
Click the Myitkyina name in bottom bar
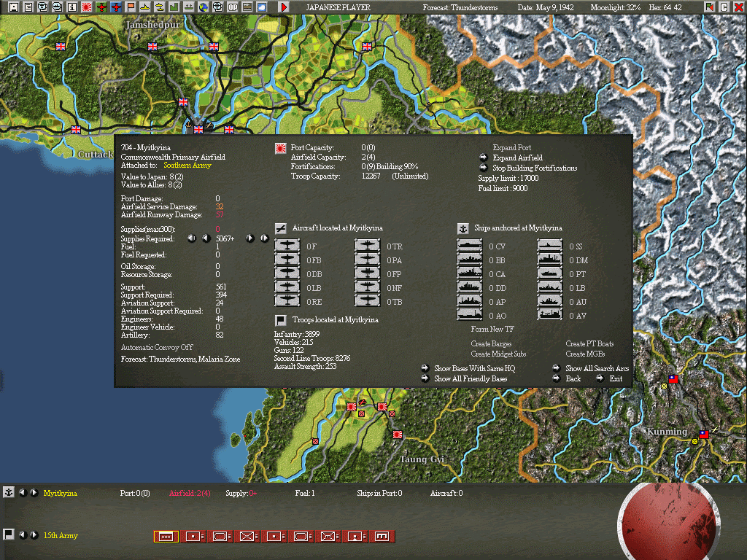60,493
